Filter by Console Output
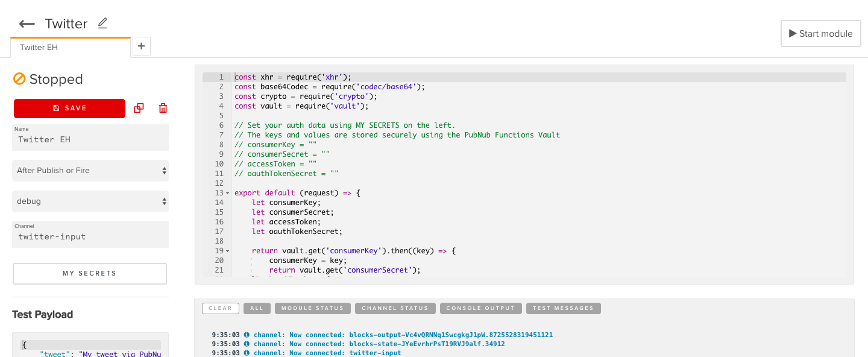The image size is (868, 357). (480, 308)
